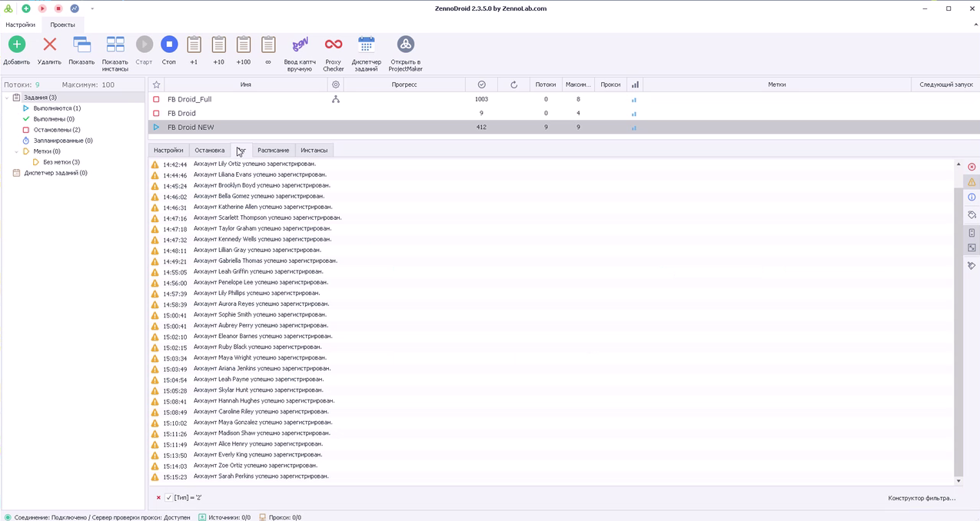Image resolution: width=980 pixels, height=521 pixels.
Task: Open the quick access toolbar dropdown arrow
Action: click(92, 8)
